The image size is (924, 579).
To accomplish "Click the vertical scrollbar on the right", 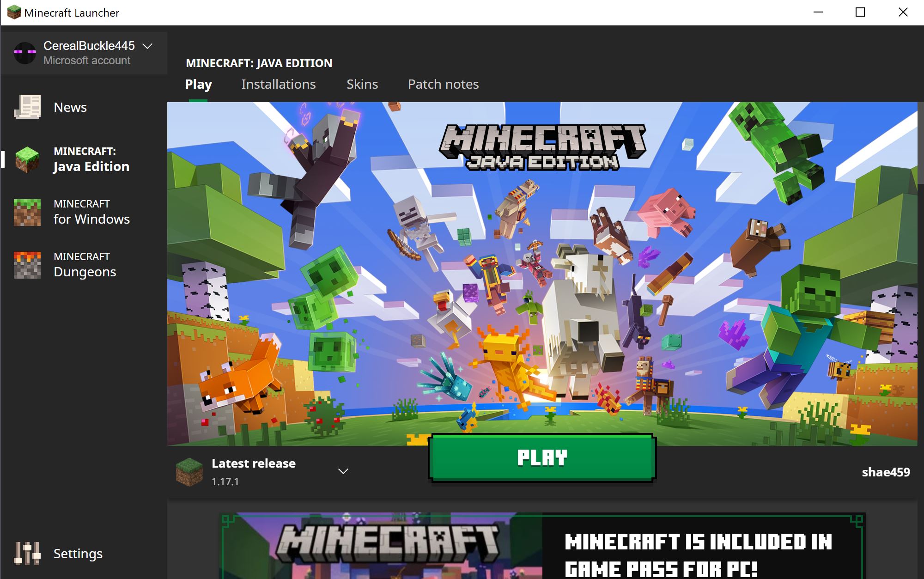I will pos(920,143).
